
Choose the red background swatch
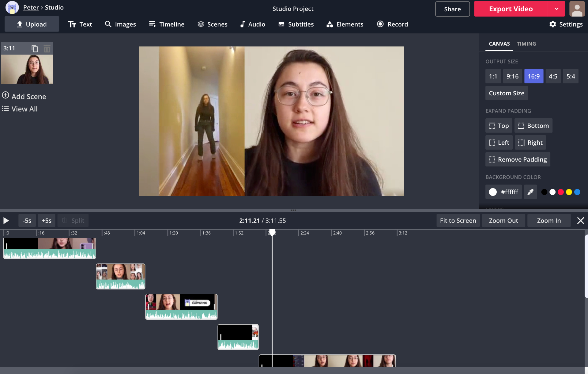(x=561, y=192)
